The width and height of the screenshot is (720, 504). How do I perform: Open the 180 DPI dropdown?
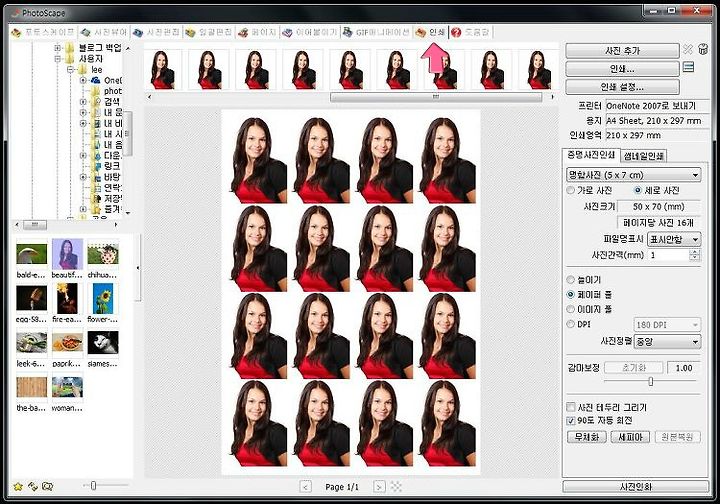667,325
